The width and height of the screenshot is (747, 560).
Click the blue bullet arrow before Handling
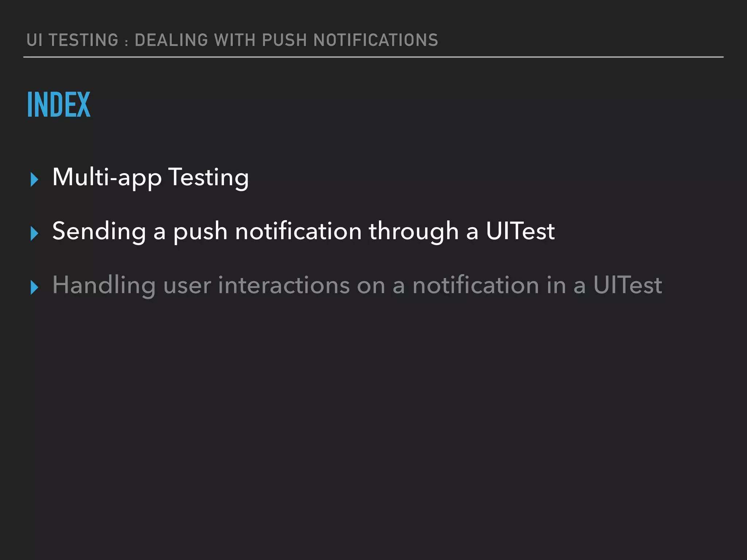click(34, 287)
